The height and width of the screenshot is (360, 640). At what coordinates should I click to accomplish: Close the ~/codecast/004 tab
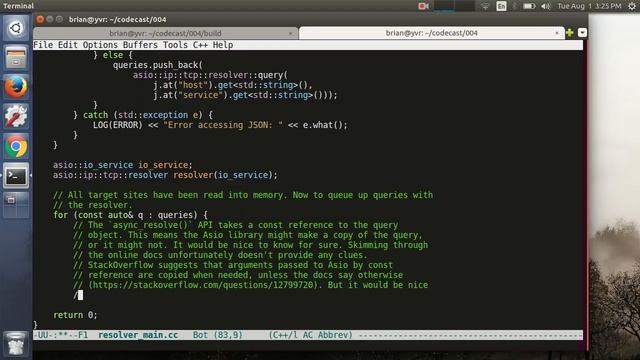coord(557,33)
